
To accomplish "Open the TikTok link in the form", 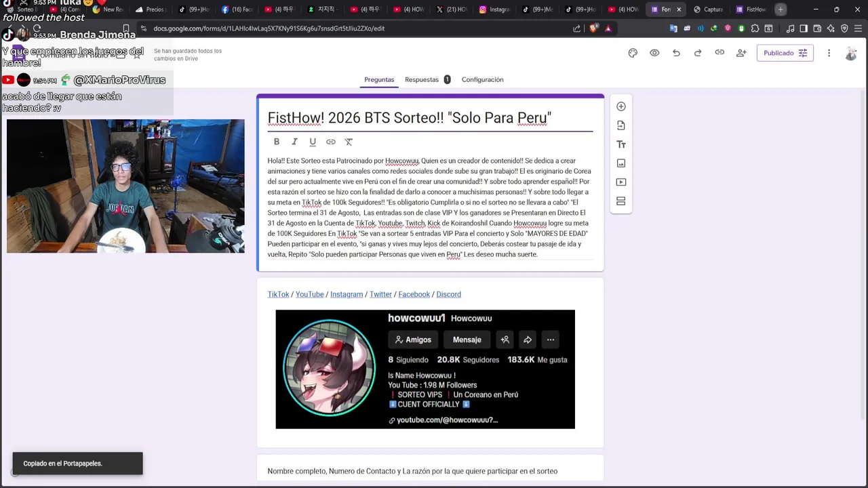I will pyautogui.click(x=278, y=294).
